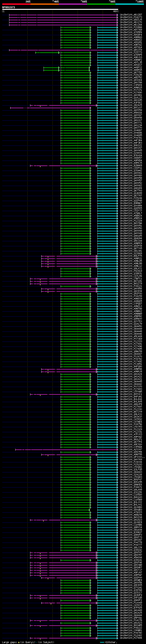The image size is (146, 644).
Task: Select UniRef100_Q8S3T9 label
Action: (x=131, y=50)
